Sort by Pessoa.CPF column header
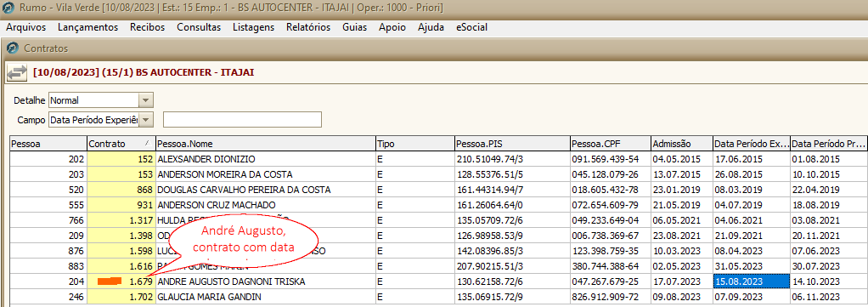This screenshot has height=307, width=868. point(611,144)
